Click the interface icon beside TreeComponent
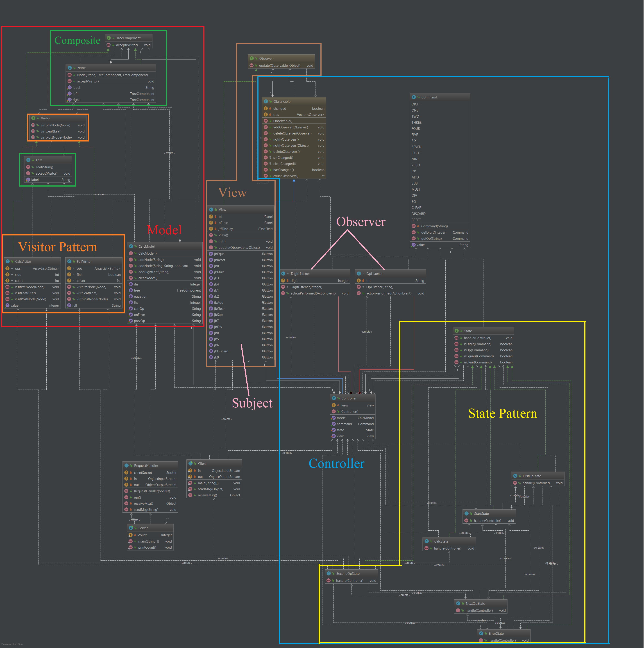 pos(109,38)
